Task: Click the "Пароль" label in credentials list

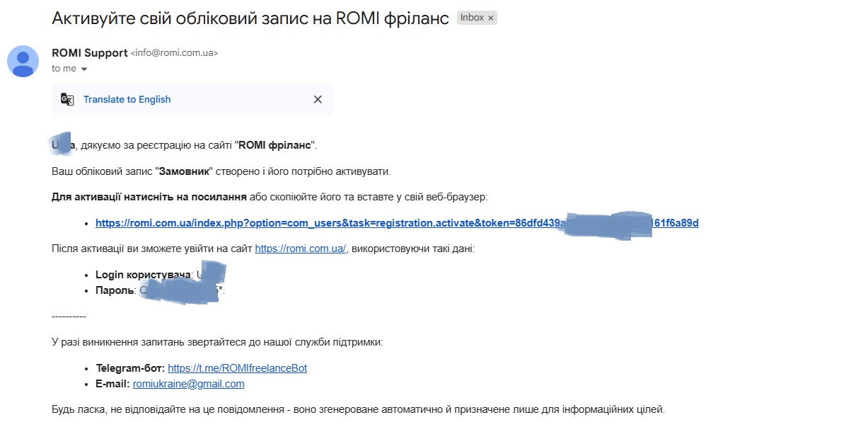Action: point(114,290)
